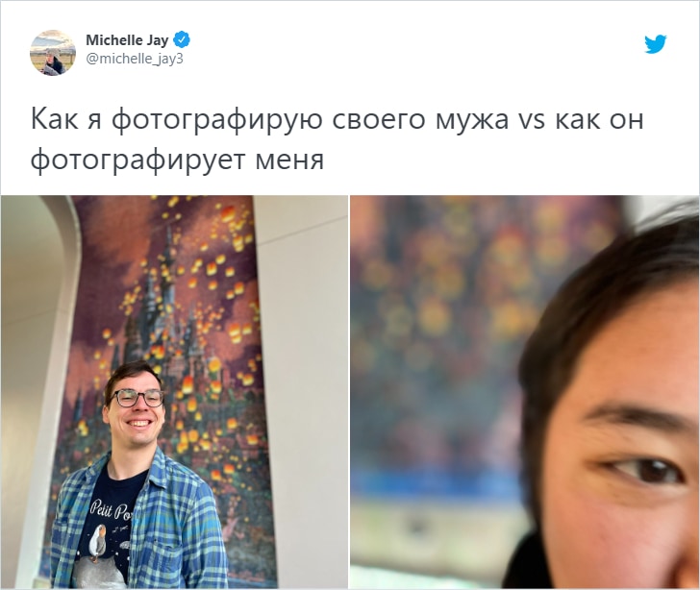Open the right blurry close-up photo
Image resolution: width=700 pixels, height=590 pixels.
(525, 392)
